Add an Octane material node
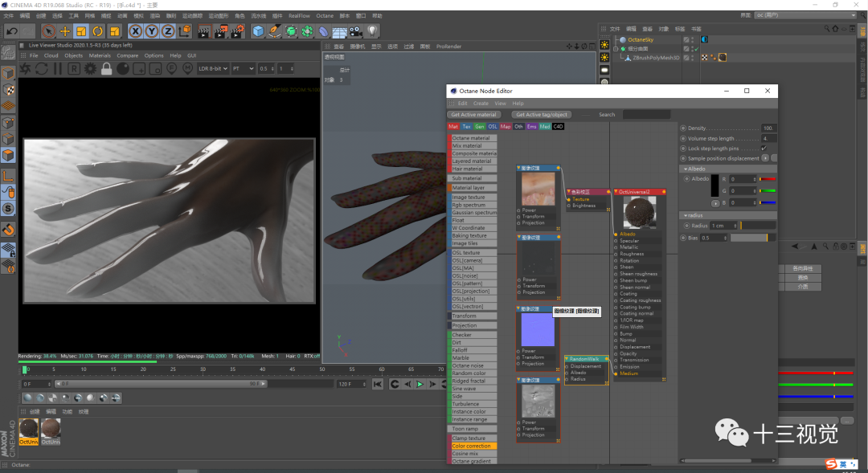Screen dimensions: 868x473 472,138
